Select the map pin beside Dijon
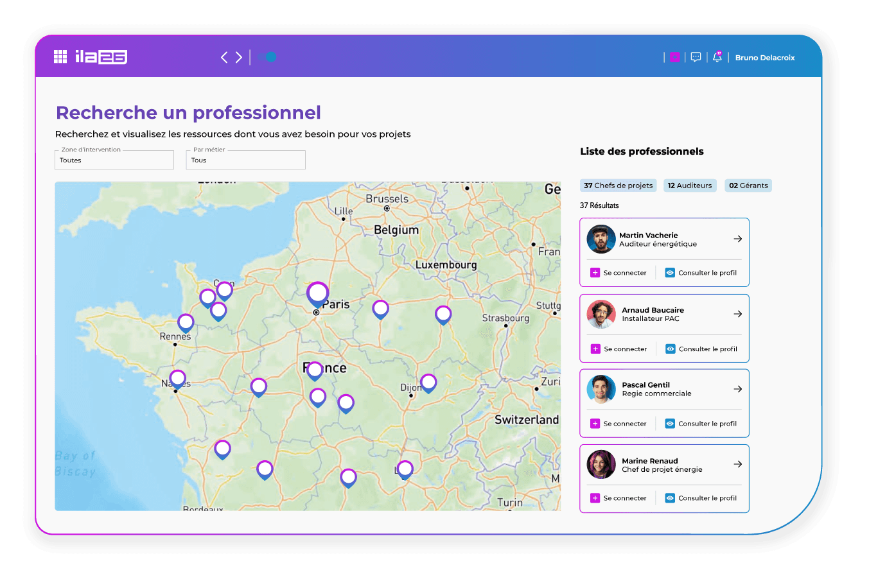This screenshot has width=878, height=588. click(x=428, y=384)
